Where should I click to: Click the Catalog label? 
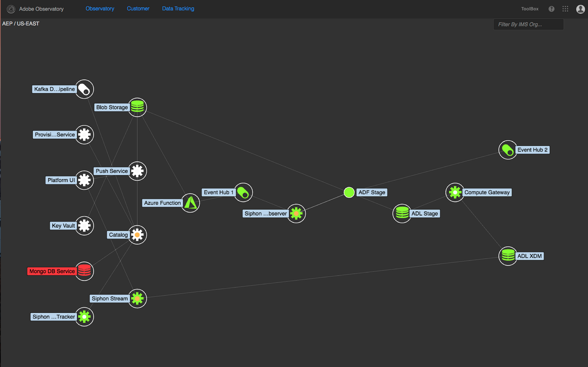[118, 235]
